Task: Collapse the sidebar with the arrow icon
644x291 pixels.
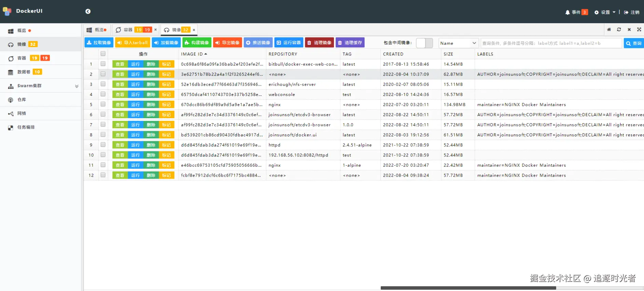Action: click(88, 11)
